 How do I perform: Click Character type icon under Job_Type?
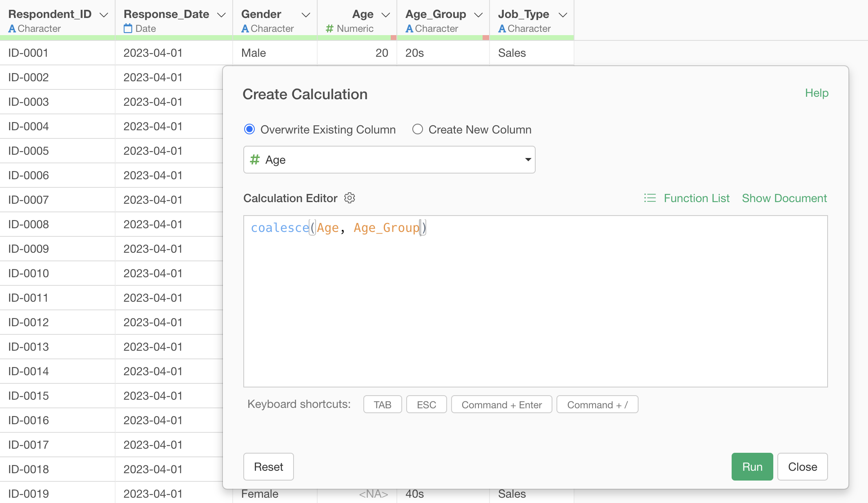point(502,29)
